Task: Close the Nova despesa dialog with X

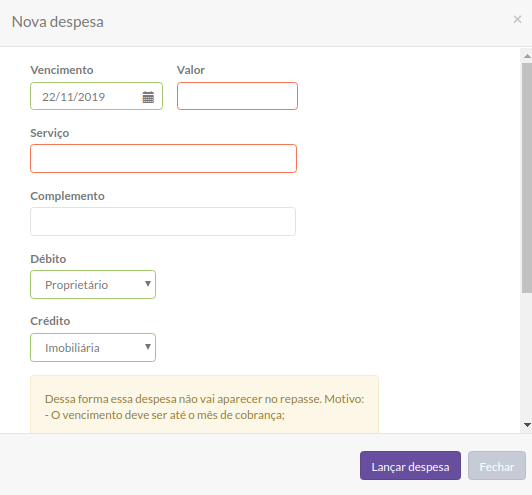Action: (517, 19)
